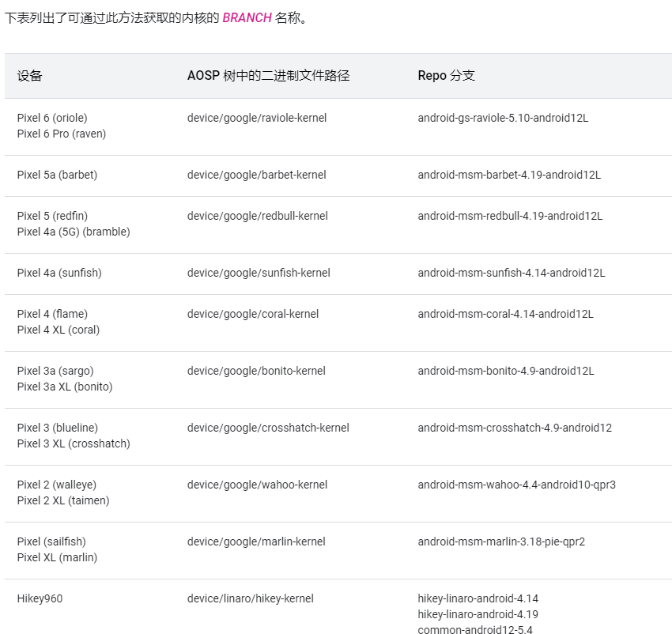This screenshot has height=634, width=672.
Task: Click the Pixel 4a (5G) (bramble) entry
Action: 74,232
